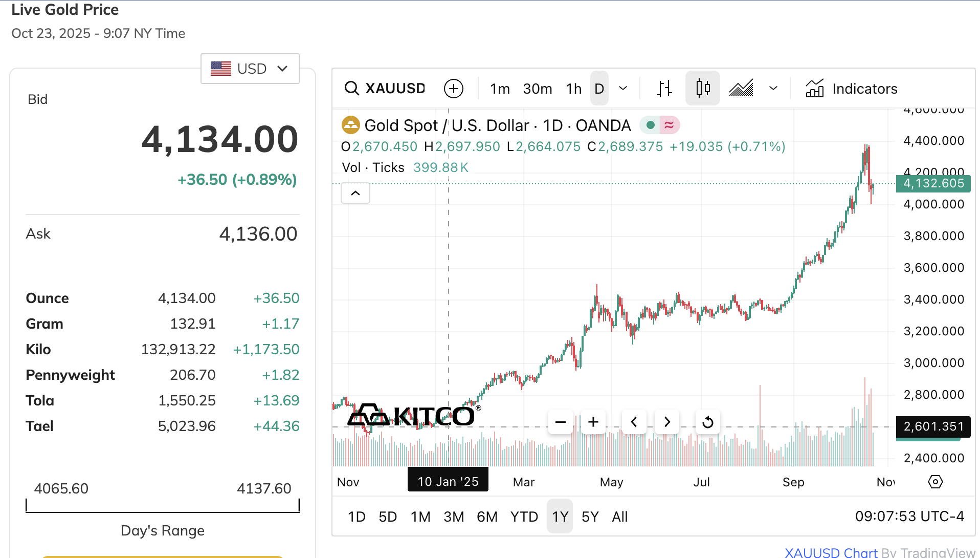Select the 30m interval button

point(538,89)
